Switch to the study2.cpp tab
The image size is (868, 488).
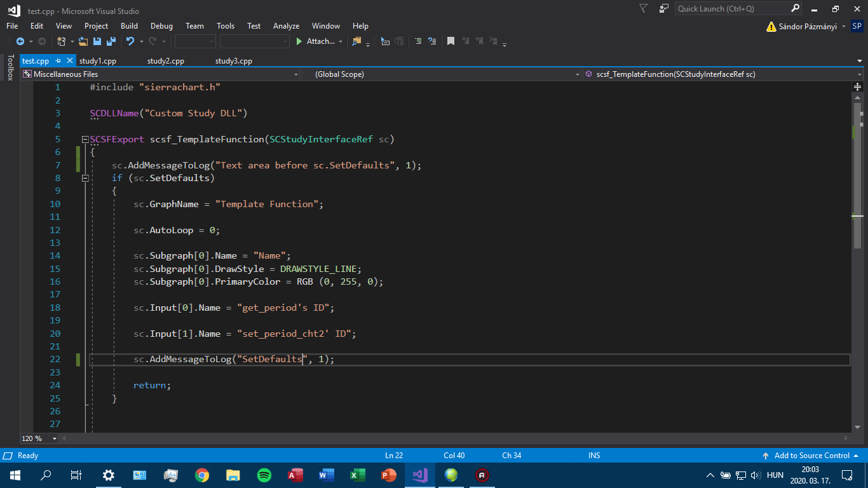coord(166,61)
